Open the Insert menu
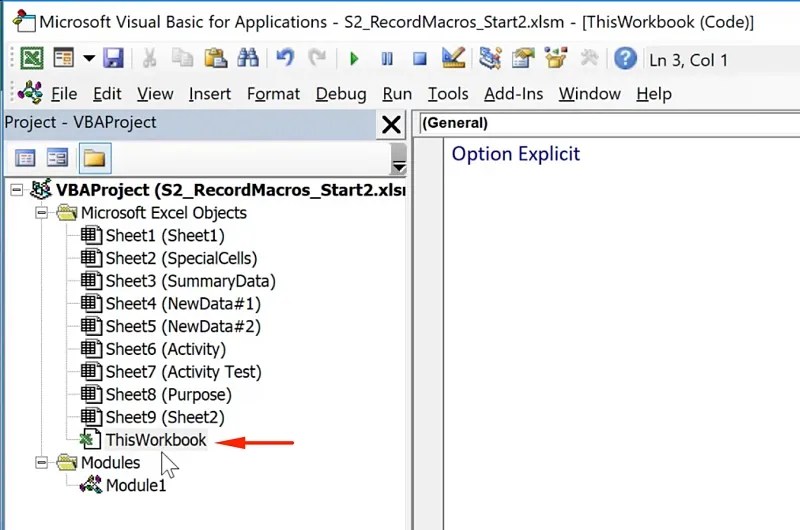 [x=210, y=94]
